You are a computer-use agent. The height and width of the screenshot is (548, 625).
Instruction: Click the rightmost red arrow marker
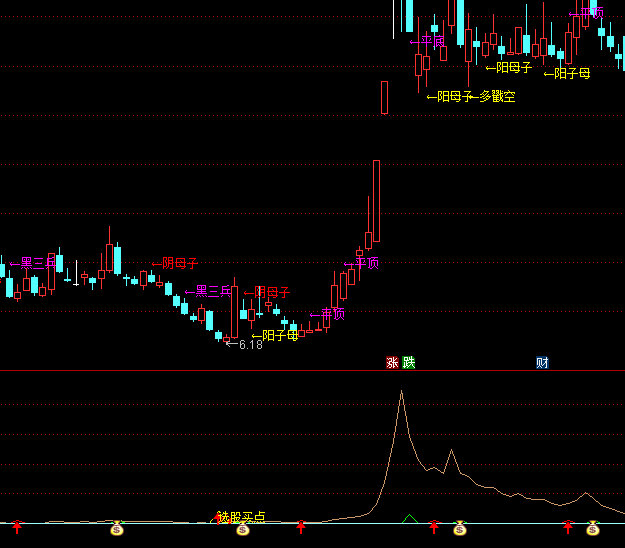568,526
